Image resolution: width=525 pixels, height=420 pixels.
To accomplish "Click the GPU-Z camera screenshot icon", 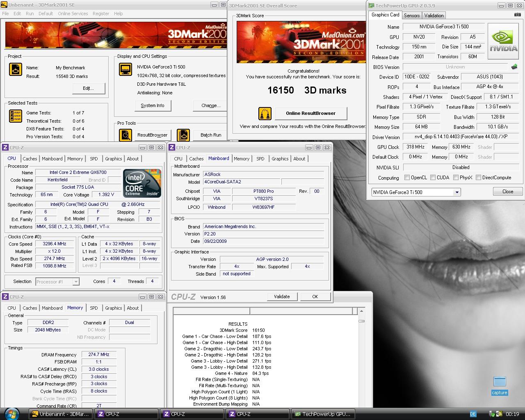I will (x=517, y=15).
